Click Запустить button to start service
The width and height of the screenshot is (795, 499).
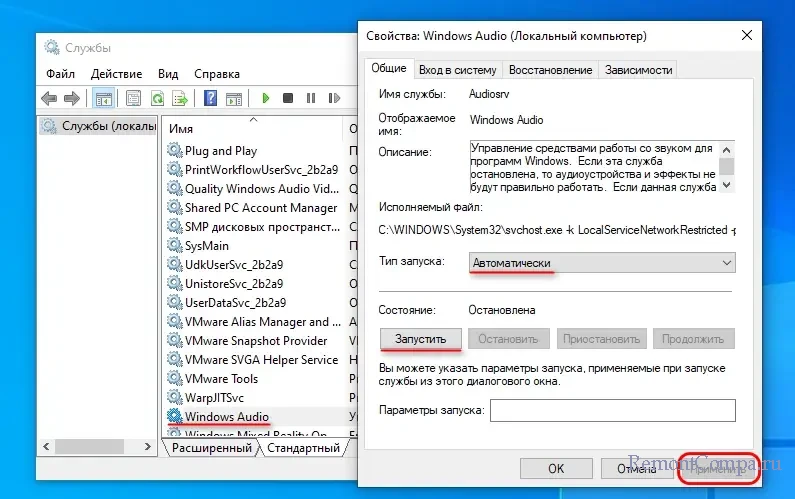pyautogui.click(x=420, y=339)
